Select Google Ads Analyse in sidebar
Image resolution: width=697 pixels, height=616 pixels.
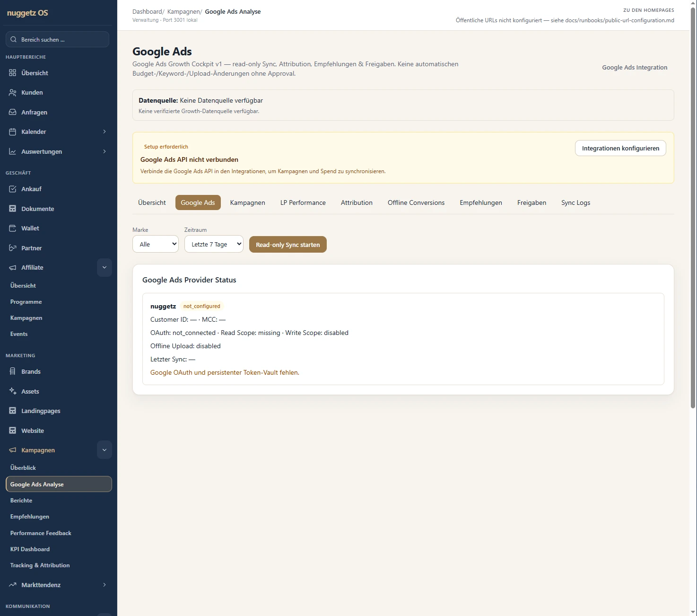pyautogui.click(x=59, y=484)
